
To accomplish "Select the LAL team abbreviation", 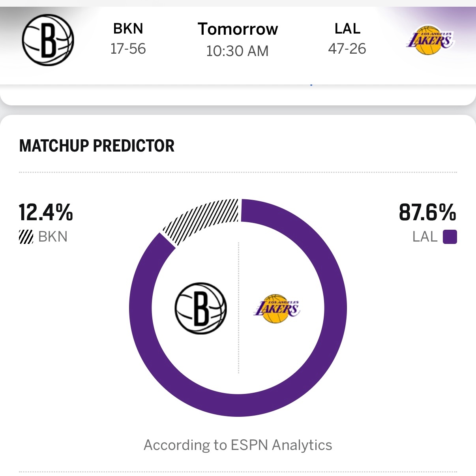I will coord(347,28).
